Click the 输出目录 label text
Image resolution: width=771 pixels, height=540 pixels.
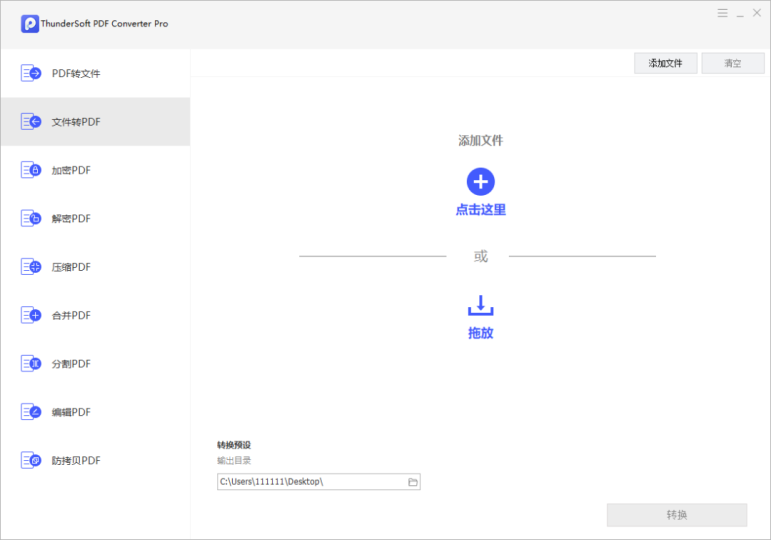(234, 461)
